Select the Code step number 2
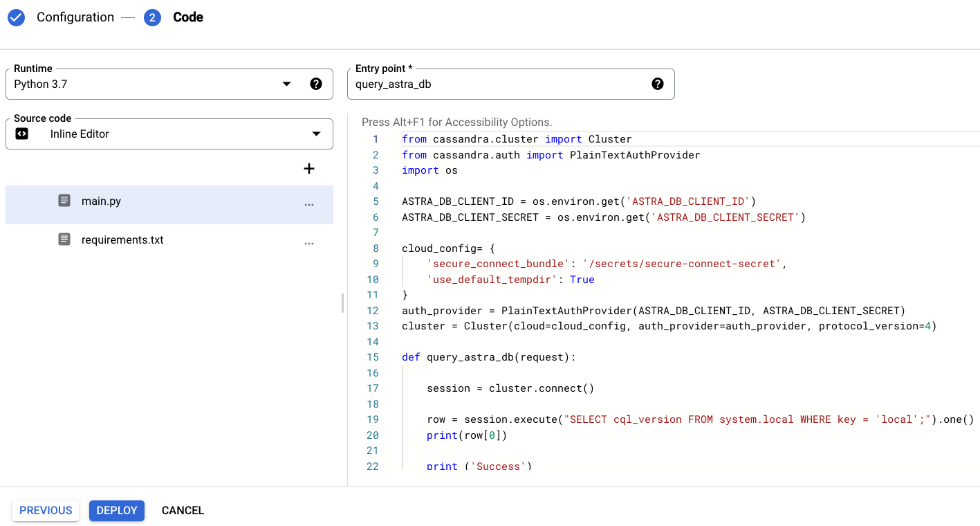980x526 pixels. (x=152, y=17)
